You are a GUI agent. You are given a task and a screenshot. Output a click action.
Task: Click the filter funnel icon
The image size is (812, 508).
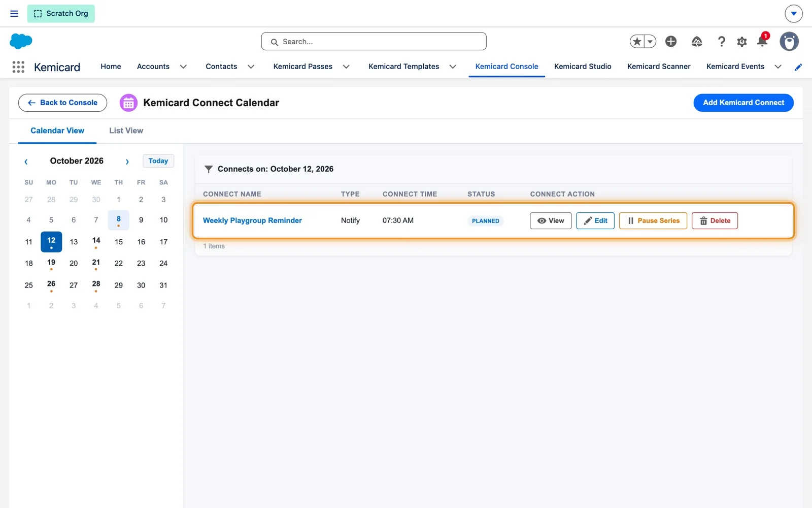[208, 169]
